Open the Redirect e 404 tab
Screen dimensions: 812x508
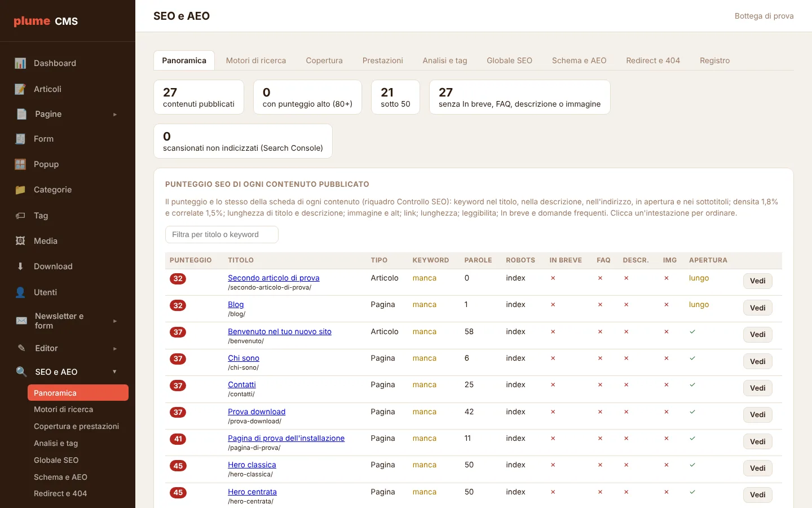[653, 60]
